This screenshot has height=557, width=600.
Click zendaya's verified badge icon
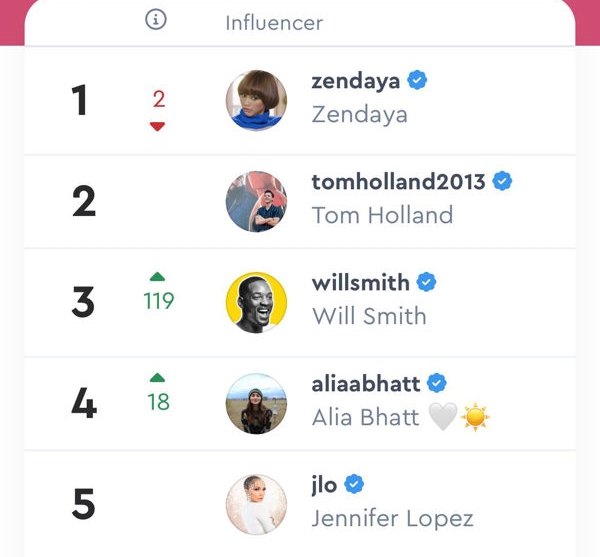[417, 80]
